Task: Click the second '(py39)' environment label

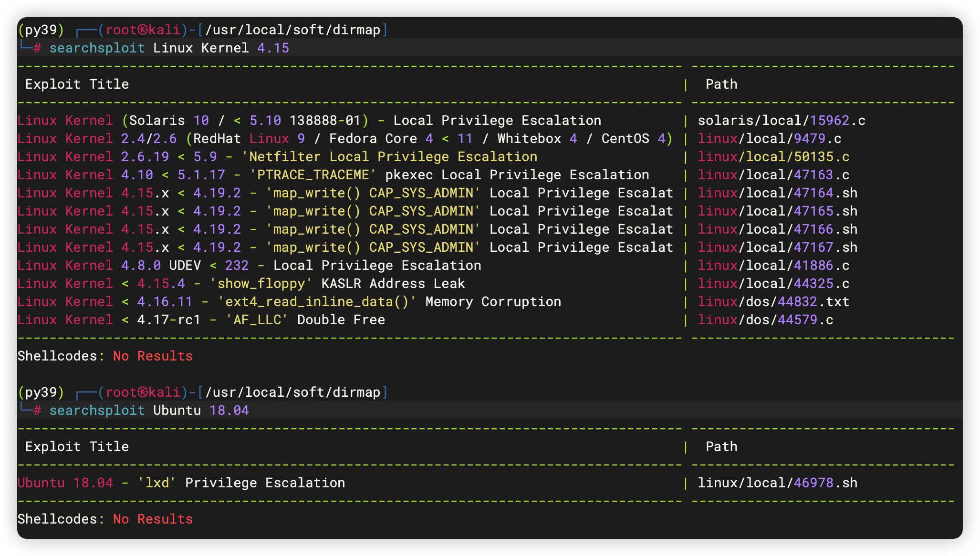Action: pyautogui.click(x=41, y=392)
